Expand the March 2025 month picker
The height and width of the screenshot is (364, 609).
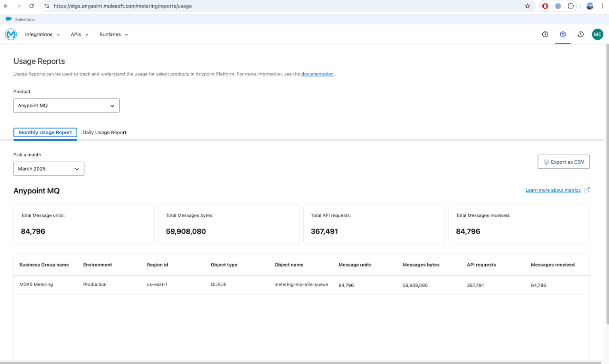pyautogui.click(x=48, y=168)
